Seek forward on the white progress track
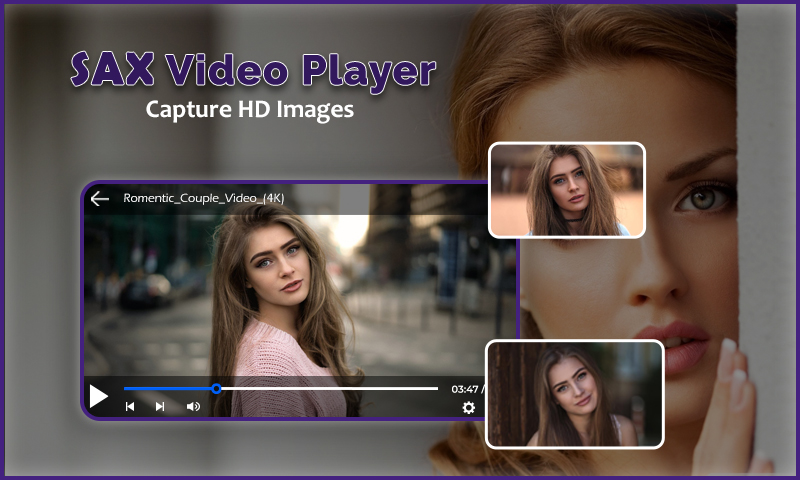The height and width of the screenshot is (480, 800). click(330, 389)
